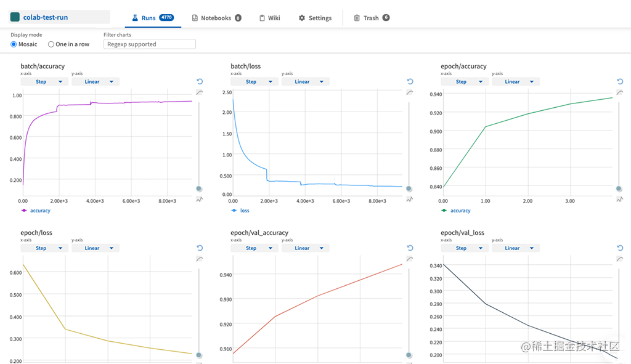Click the colab-test-run project square icon
This screenshot has width=631, height=364.
pos(15,17)
